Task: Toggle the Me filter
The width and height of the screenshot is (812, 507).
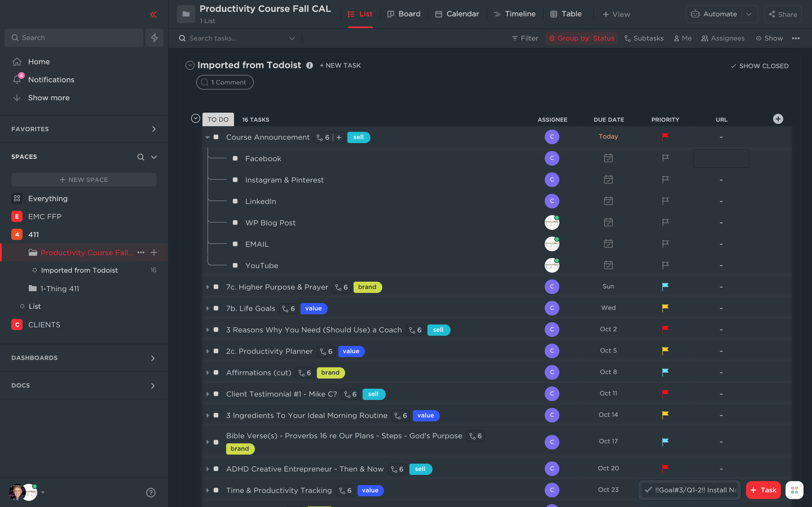Action: [x=683, y=38]
